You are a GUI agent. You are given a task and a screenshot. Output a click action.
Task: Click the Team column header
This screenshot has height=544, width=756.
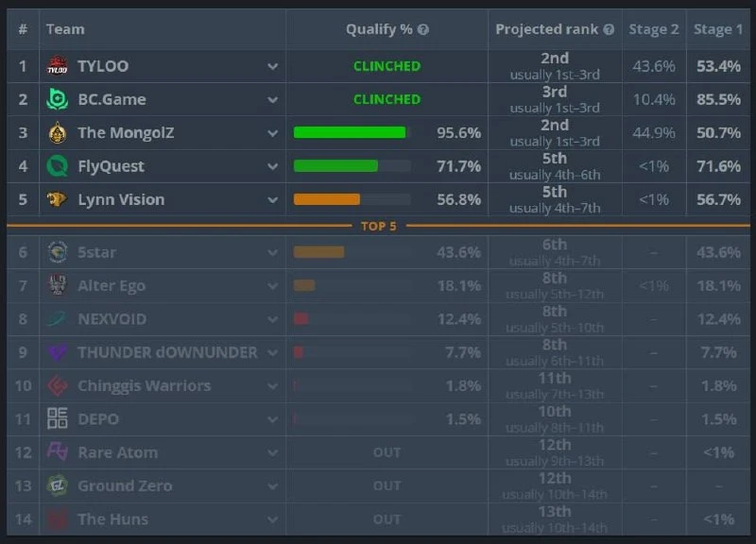65,29
